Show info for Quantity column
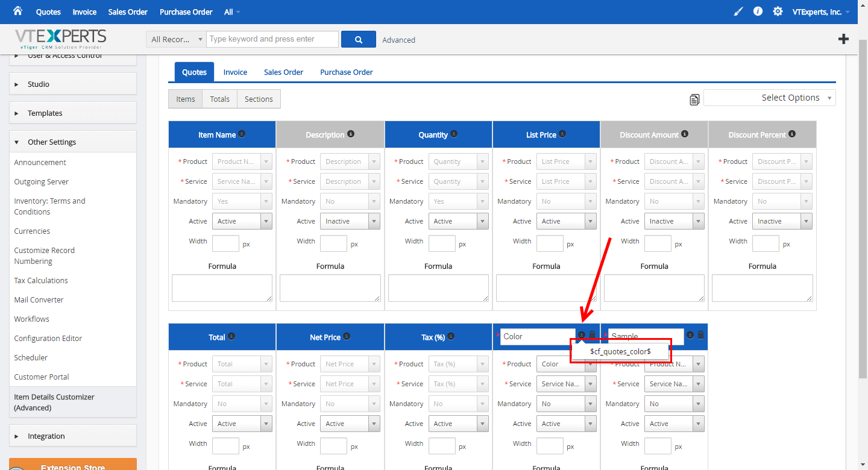Viewport: 868px width, 470px height. 454,134
